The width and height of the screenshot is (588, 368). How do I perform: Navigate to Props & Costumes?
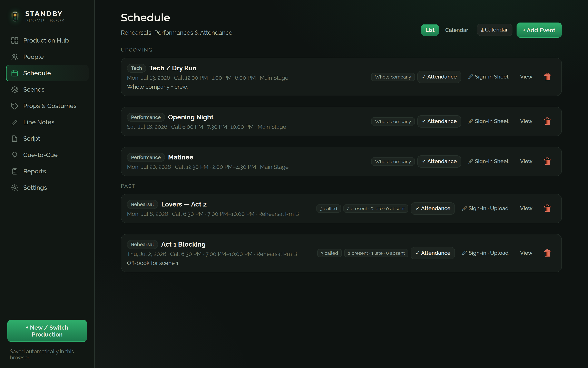click(x=47, y=106)
